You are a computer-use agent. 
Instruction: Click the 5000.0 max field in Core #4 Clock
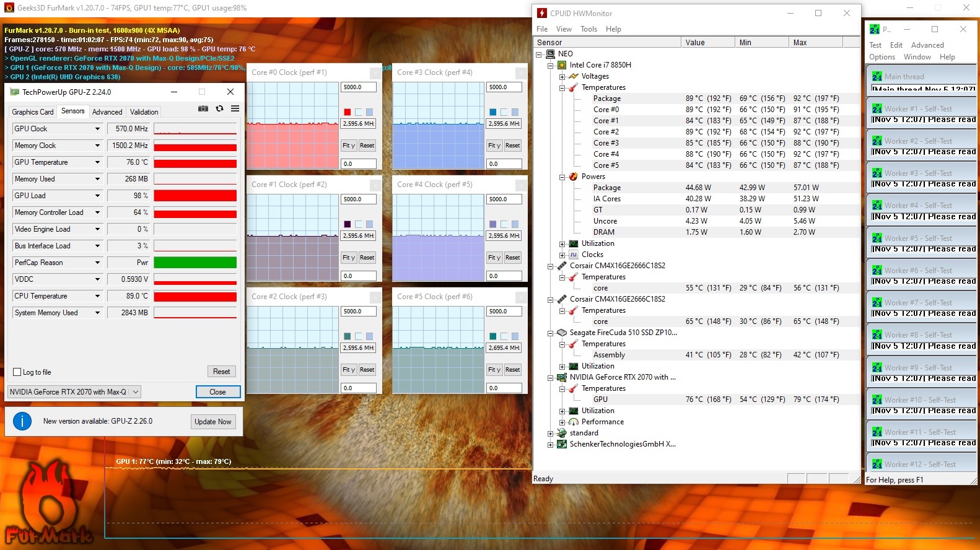(504, 199)
